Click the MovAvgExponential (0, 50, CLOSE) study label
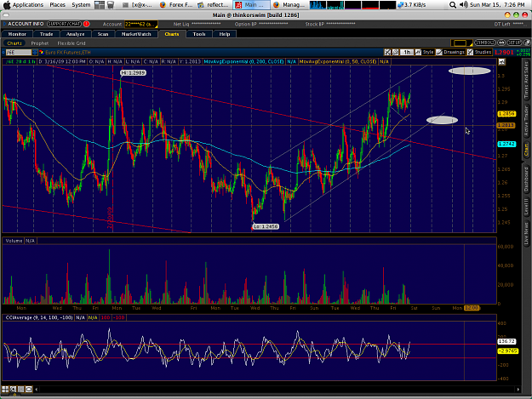The height and width of the screenshot is (399, 532). pos(338,62)
